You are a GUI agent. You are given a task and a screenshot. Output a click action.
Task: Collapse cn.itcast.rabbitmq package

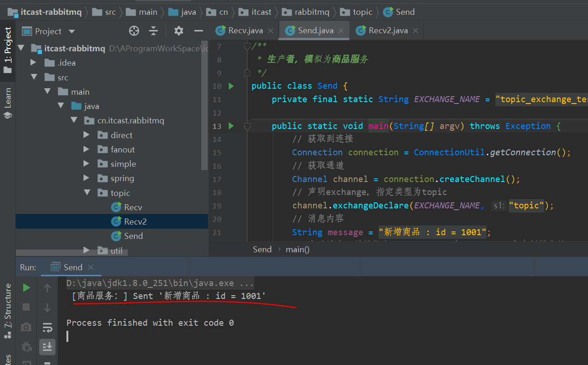pyautogui.click(x=74, y=120)
